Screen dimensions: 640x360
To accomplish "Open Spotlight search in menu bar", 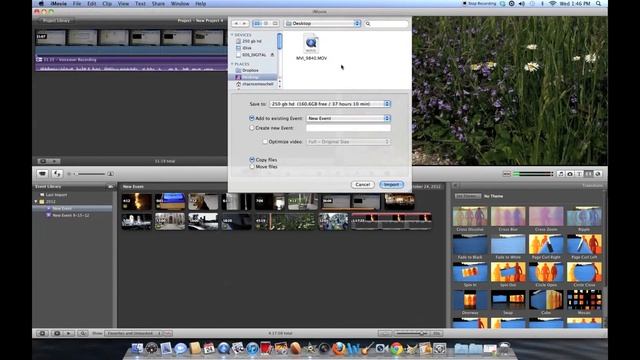I will 598,4.
